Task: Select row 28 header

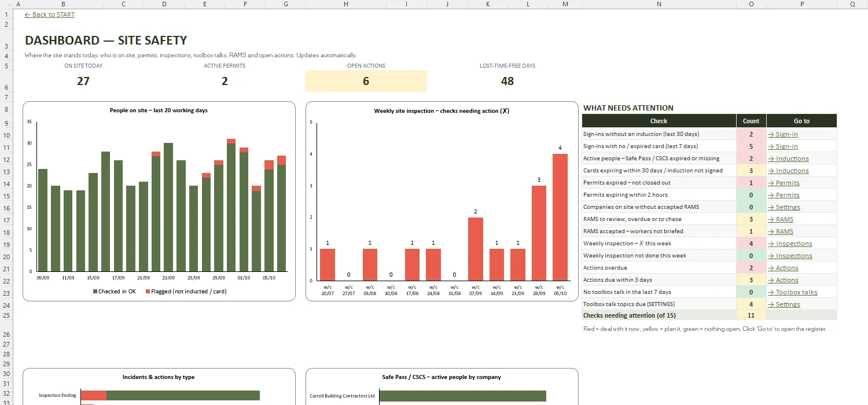Action: (6, 354)
